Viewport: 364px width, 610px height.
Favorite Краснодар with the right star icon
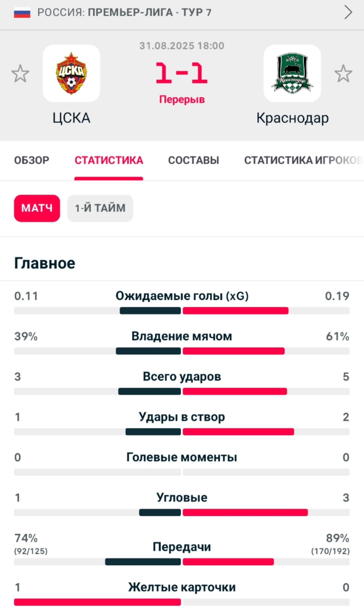(343, 74)
